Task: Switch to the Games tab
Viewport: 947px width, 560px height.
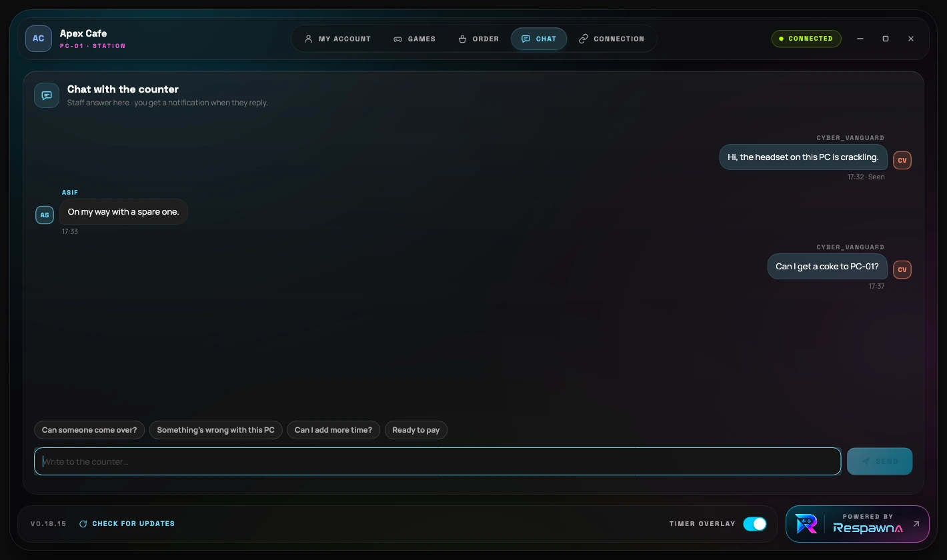Action: pos(414,39)
